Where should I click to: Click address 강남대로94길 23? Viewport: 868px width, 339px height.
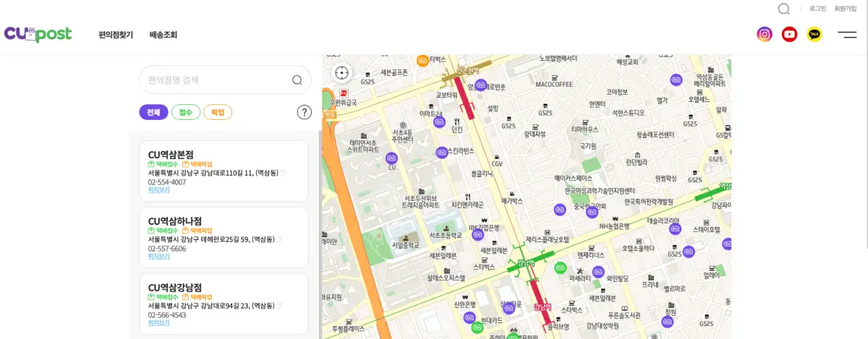pos(211,306)
